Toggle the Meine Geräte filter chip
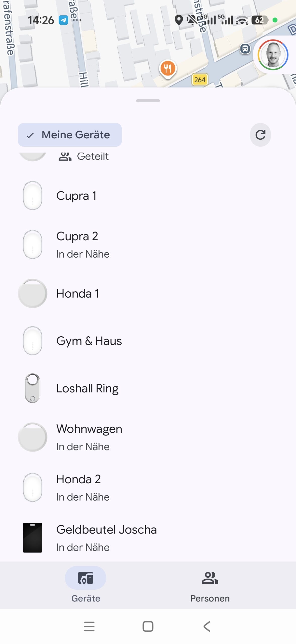 [x=70, y=135]
